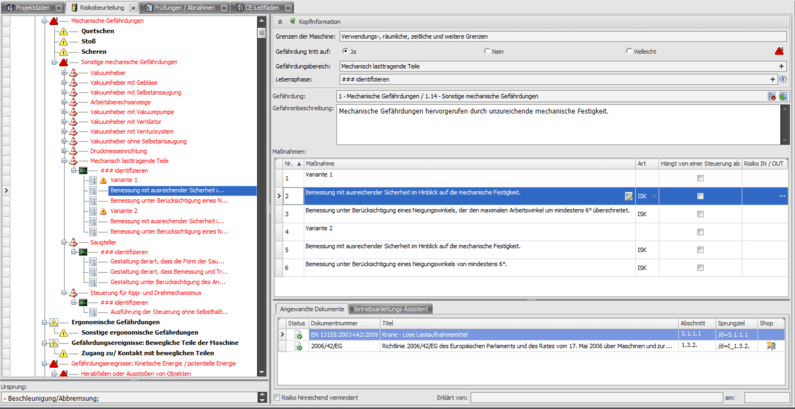Close the Projektdaten tab
795x409 pixels.
59,8
